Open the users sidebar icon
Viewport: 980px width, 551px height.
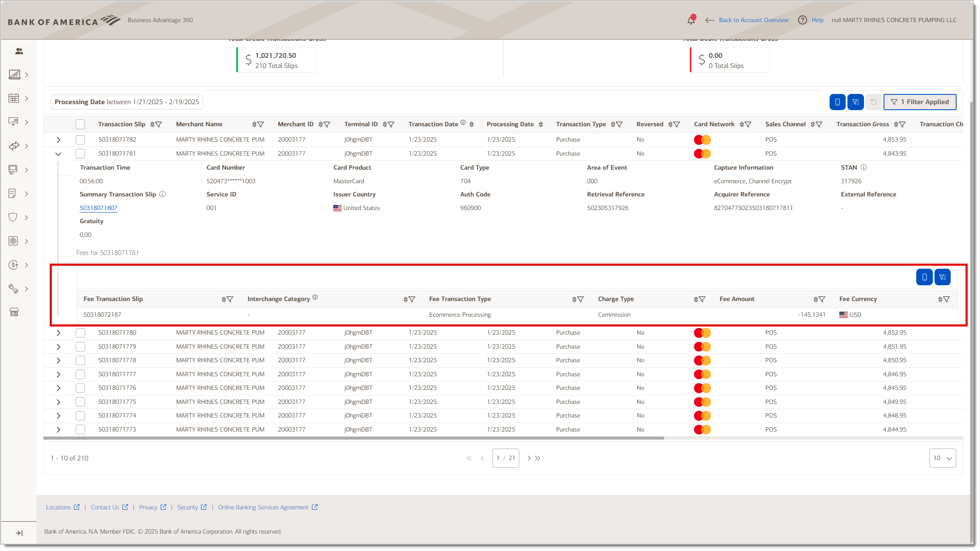coord(19,51)
